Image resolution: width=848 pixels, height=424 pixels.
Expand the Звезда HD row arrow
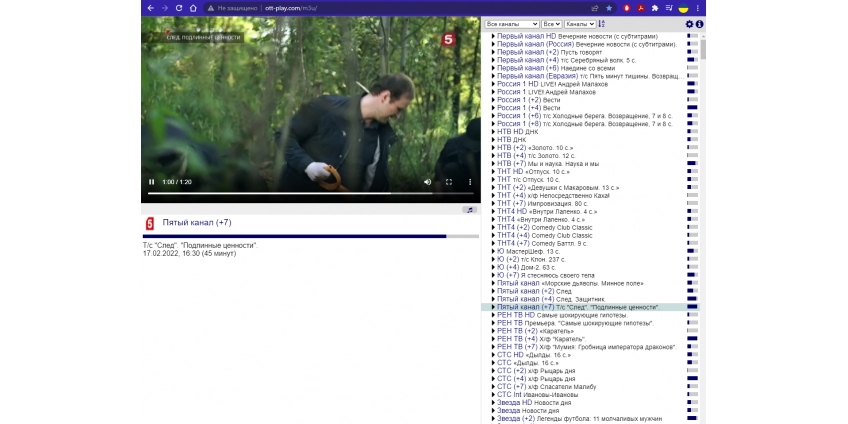click(493, 402)
